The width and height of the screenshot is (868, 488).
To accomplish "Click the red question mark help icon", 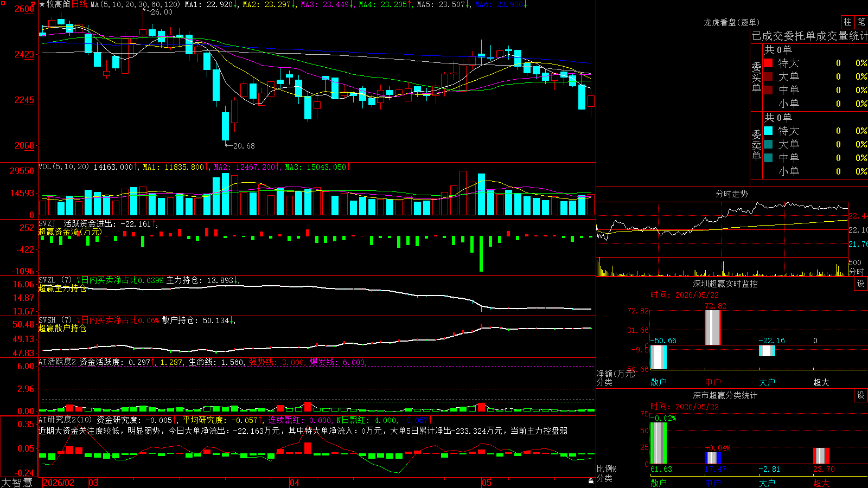I will [x=34, y=4].
